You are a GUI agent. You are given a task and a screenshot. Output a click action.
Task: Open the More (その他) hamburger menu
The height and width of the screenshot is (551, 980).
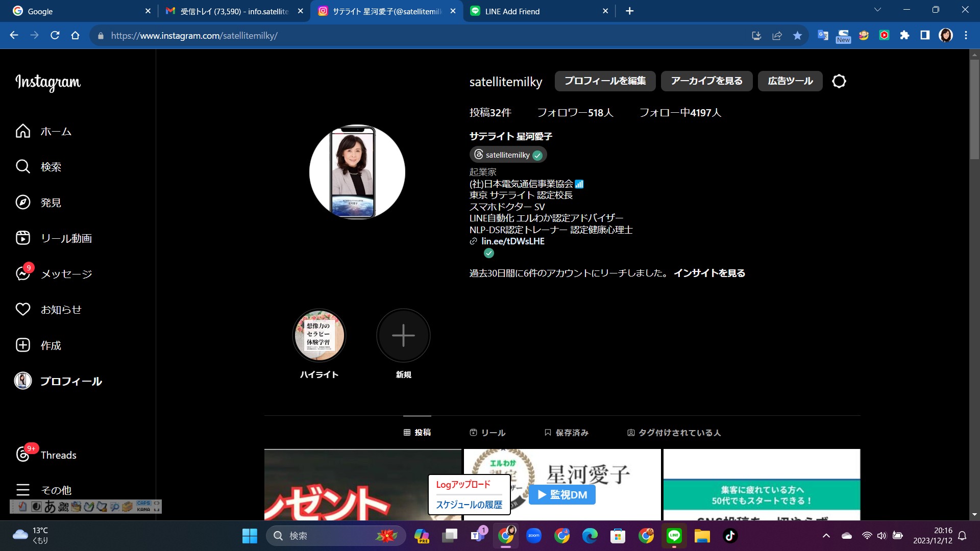[43, 490]
